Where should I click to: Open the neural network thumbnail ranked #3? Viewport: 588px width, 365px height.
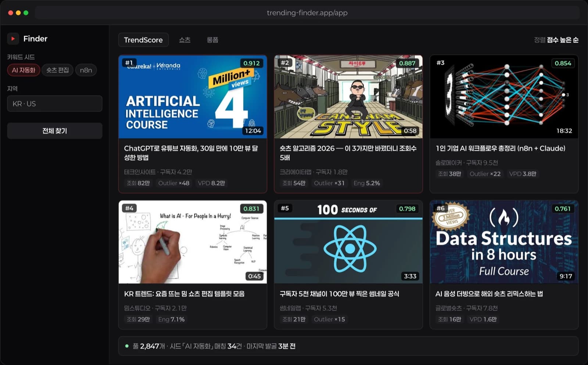tap(504, 97)
